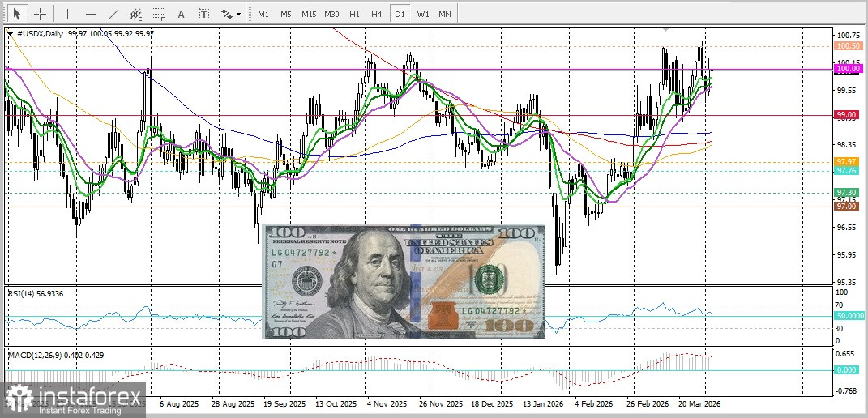Click the 20 Mar 2026 date label

coord(699,403)
